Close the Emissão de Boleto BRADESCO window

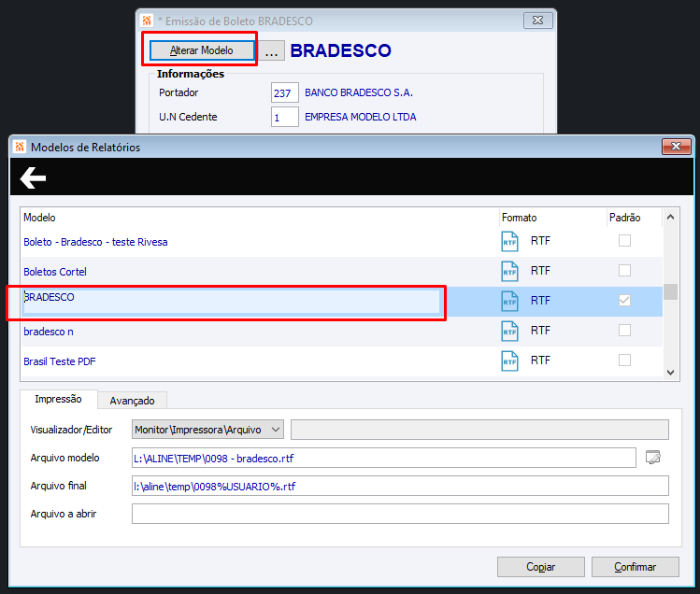[x=538, y=21]
